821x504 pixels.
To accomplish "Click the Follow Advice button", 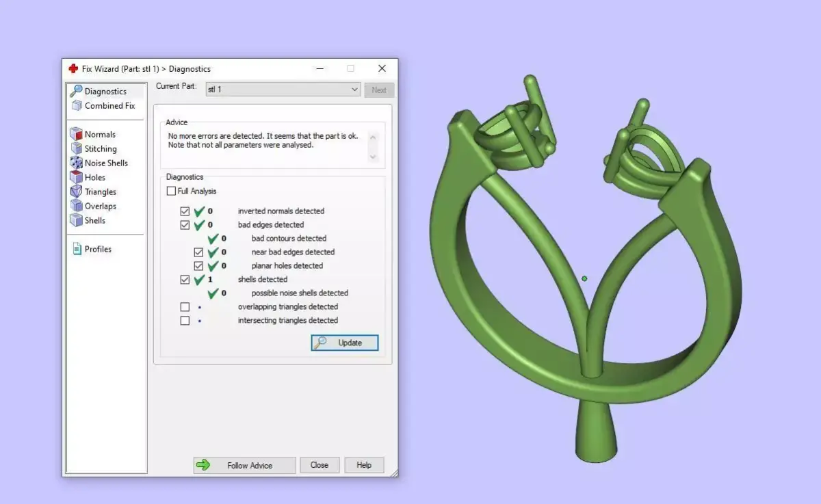I will click(244, 465).
